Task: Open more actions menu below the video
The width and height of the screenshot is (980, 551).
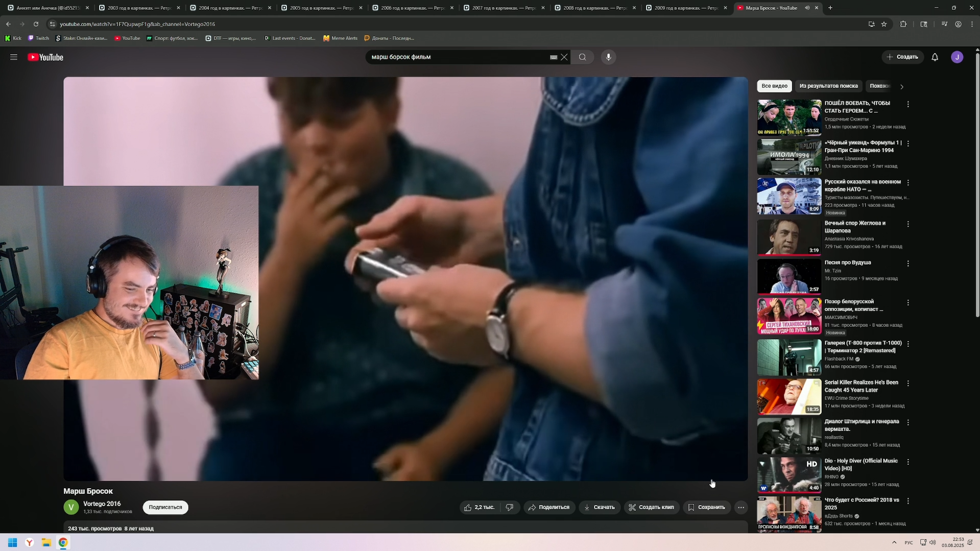Action: (740, 507)
